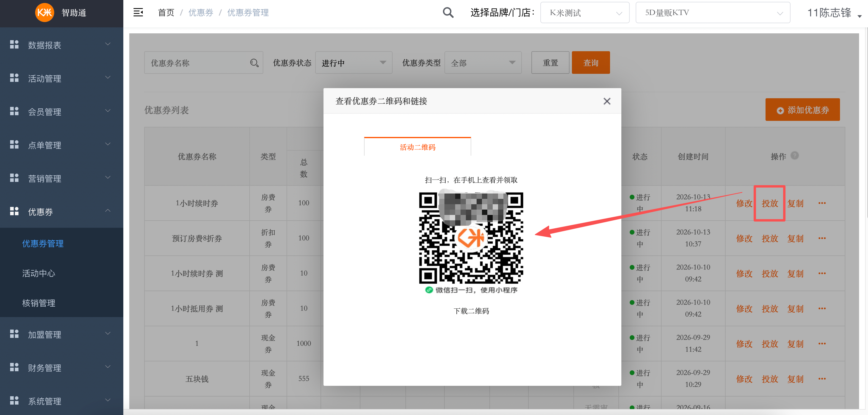Screen dimensions: 868x415
Task: Open more options for 1小时续时券 row
Action: pyautogui.click(x=822, y=203)
